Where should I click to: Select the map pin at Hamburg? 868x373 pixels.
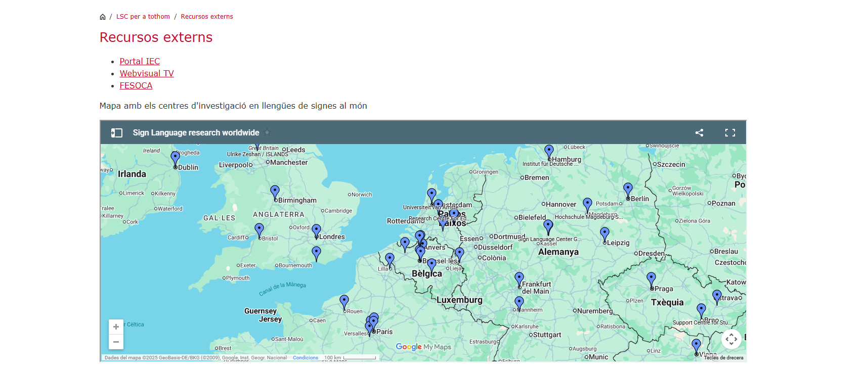click(x=549, y=152)
